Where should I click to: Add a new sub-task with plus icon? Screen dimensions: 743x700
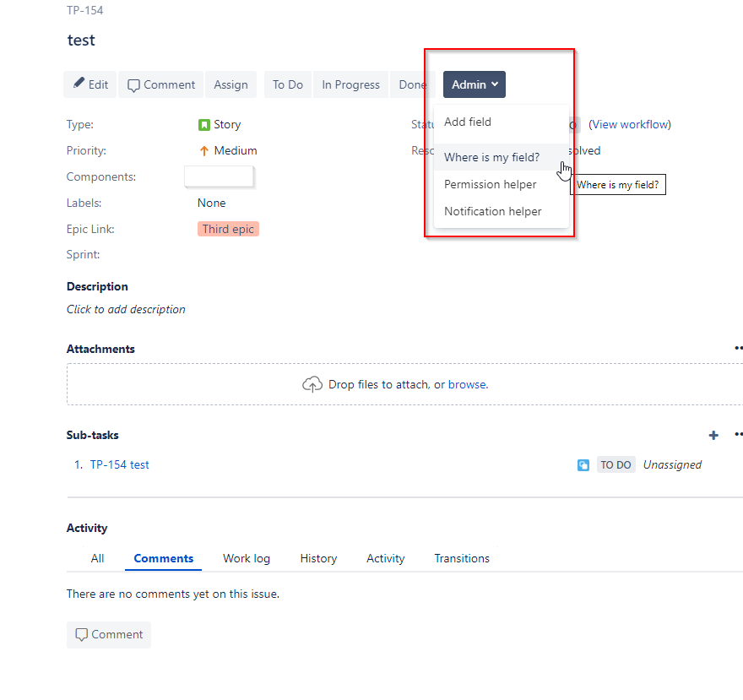(713, 435)
